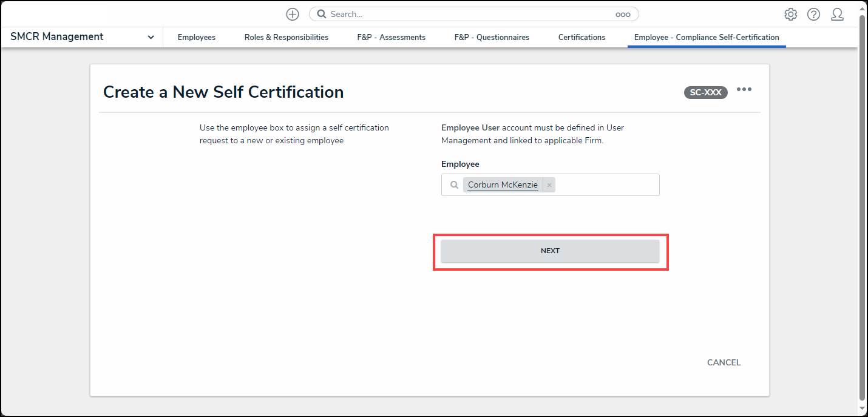
Task: Go to the F&P - Assessments tab
Action: click(x=391, y=37)
